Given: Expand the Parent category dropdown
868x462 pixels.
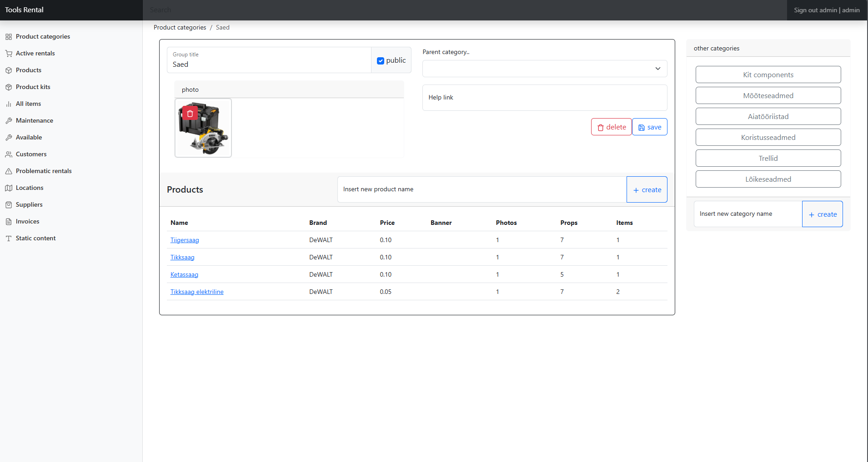Looking at the screenshot, I should coord(544,69).
